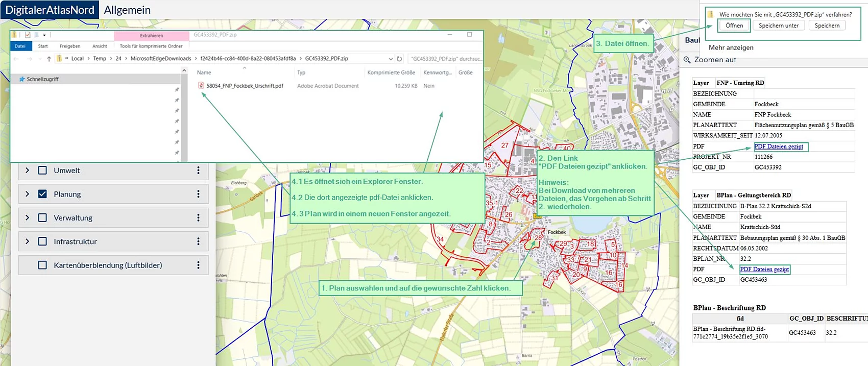
Task: Click the Extrahieren contextual tab
Action: click(x=152, y=36)
